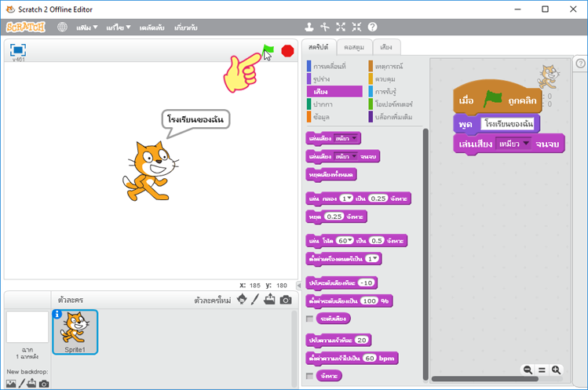Open the language globe menu

(x=62, y=27)
